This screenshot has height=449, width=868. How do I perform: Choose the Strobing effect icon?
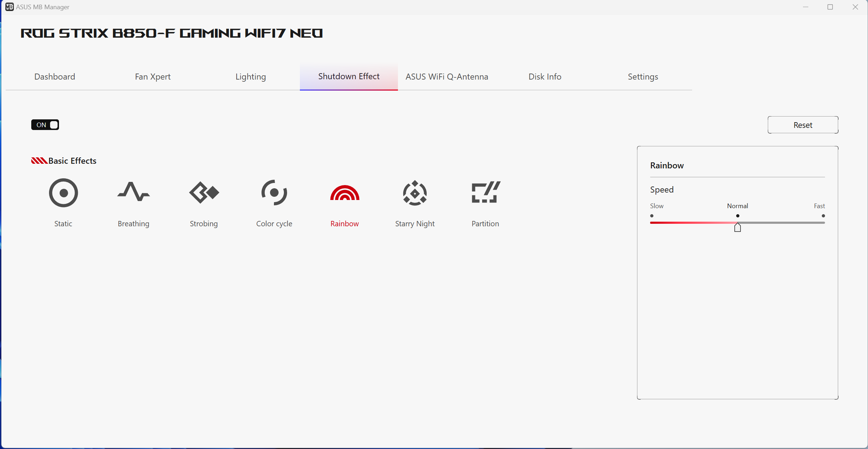point(204,193)
